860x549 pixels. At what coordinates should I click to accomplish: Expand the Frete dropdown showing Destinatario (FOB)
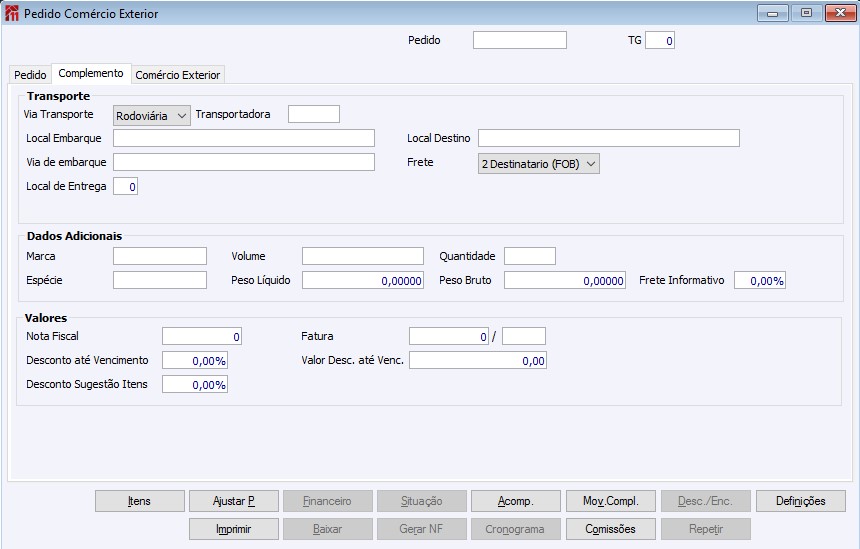[539, 163]
